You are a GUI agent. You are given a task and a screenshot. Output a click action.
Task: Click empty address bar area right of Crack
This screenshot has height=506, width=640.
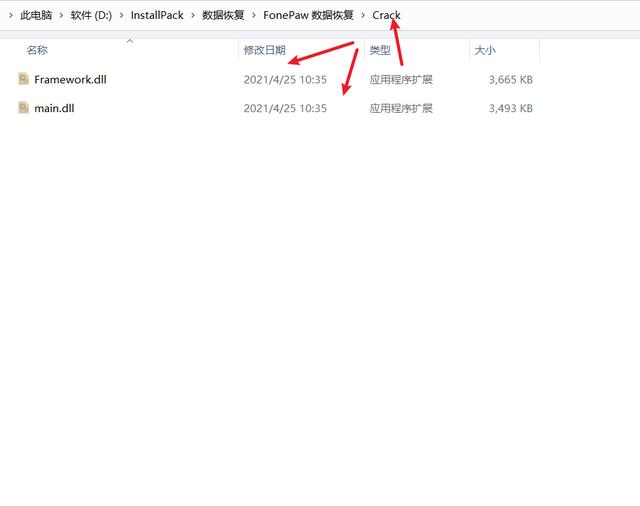click(x=520, y=15)
